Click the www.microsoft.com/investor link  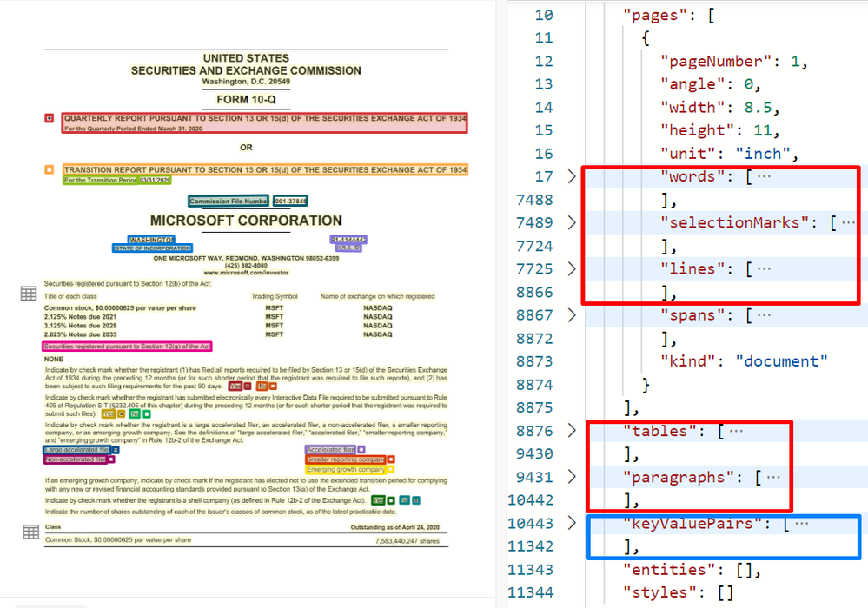(246, 273)
